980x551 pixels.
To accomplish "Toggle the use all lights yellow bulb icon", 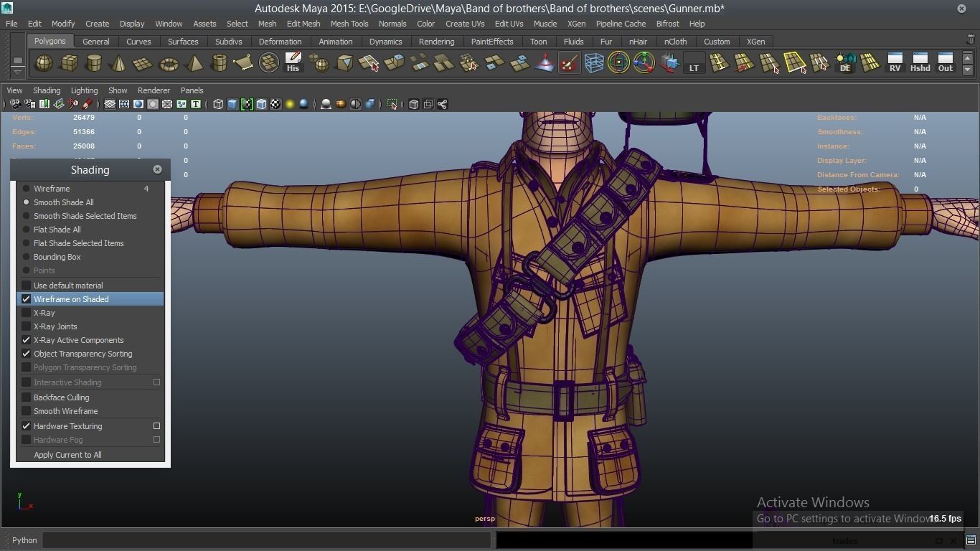I will coord(290,104).
